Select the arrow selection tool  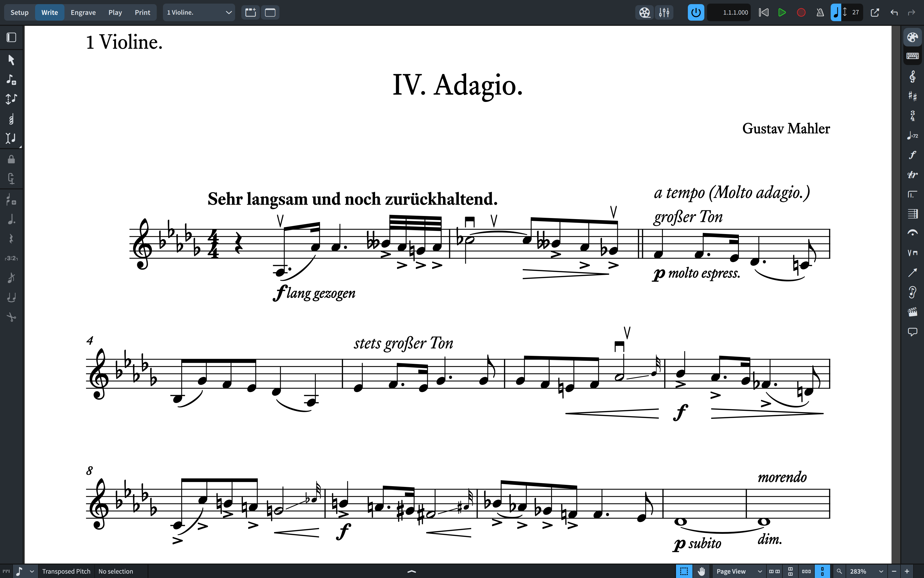tap(11, 60)
